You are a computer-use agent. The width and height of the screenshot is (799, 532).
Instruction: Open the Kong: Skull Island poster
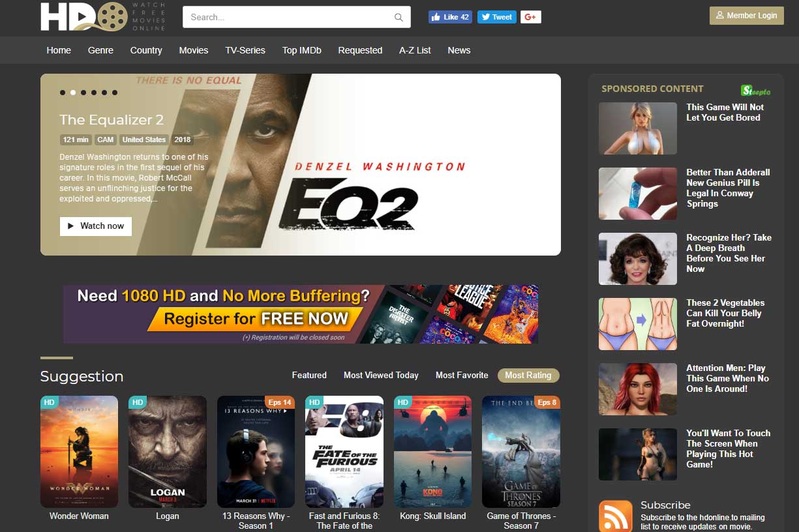pos(432,452)
